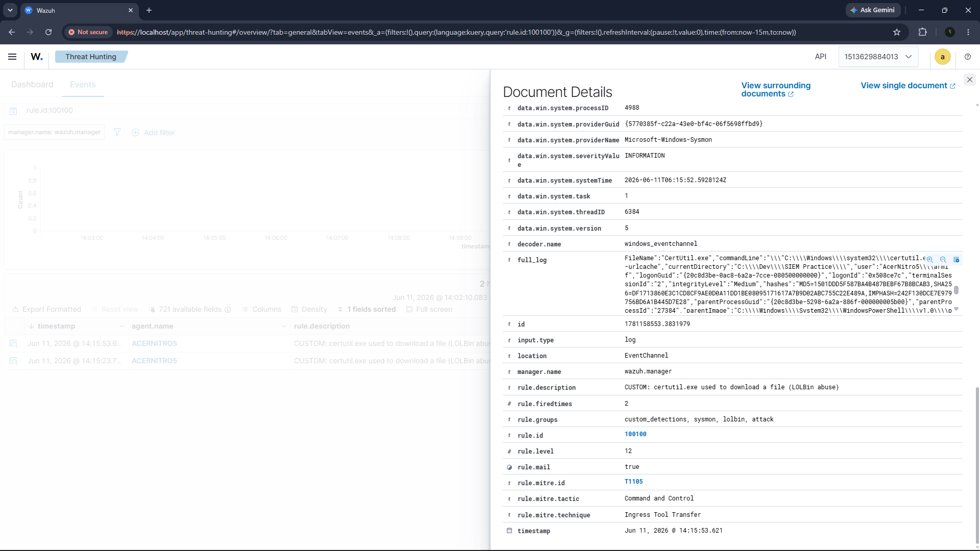This screenshot has width=980, height=551.
Task: Open the MITRE technique T1105 link
Action: (x=634, y=482)
